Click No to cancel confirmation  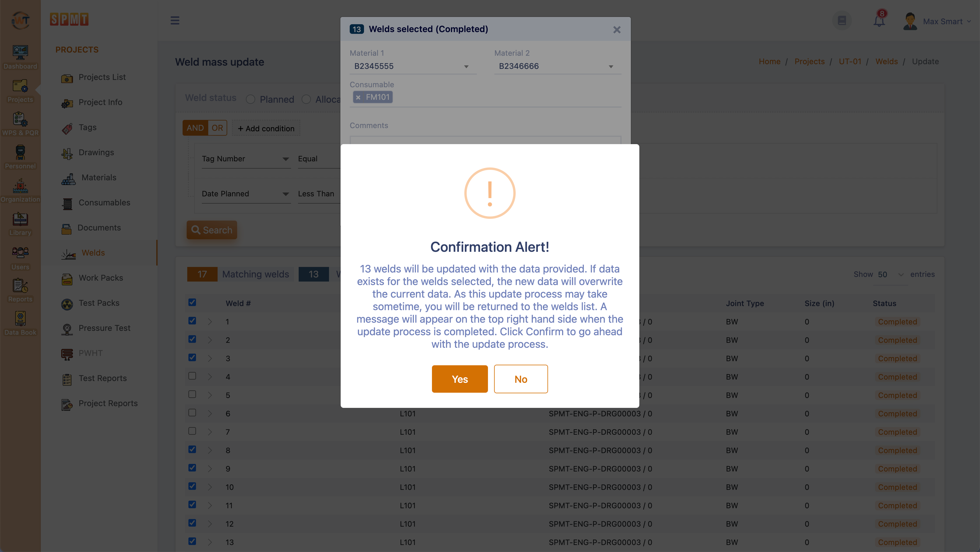(521, 379)
